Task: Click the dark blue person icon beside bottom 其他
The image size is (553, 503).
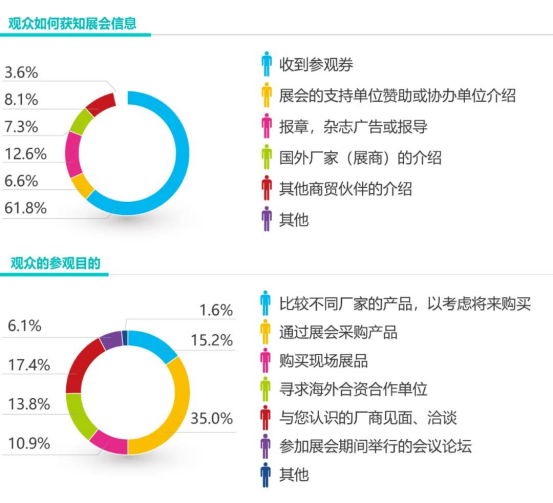Action: [266, 475]
